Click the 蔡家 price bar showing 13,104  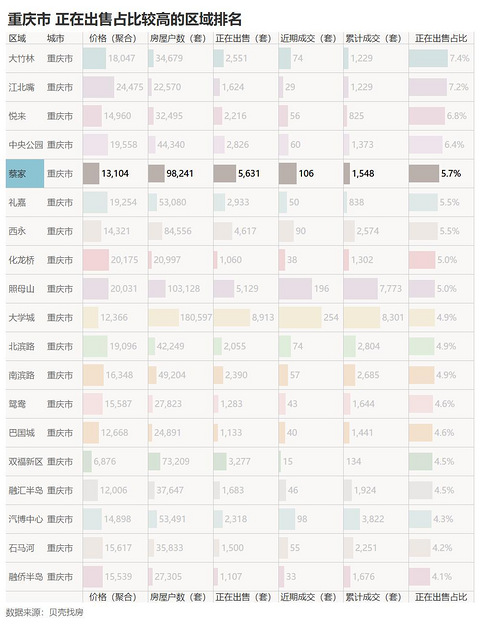[x=91, y=174]
